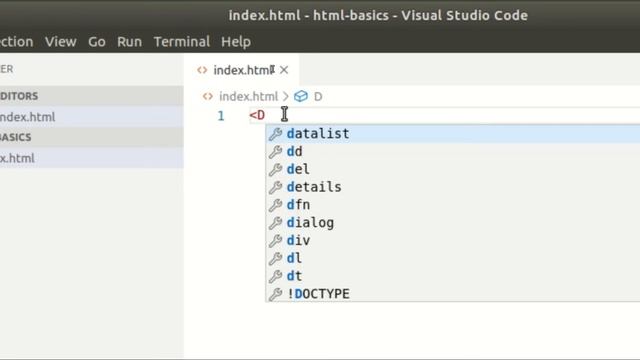Click the wrench icon next to datalist

pyautogui.click(x=276, y=134)
